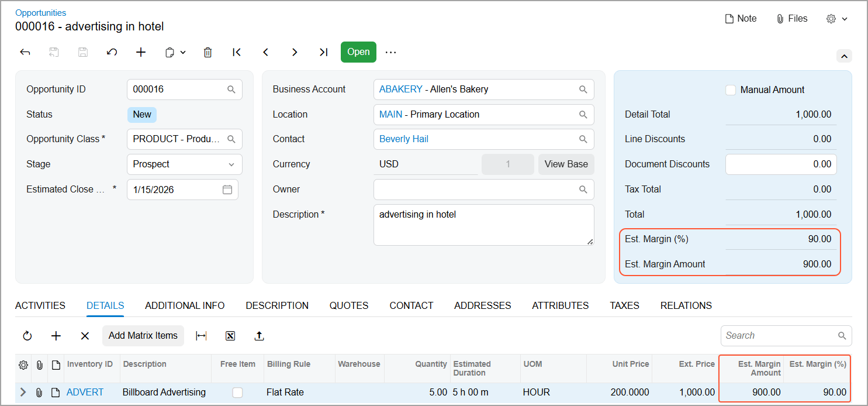This screenshot has width=868, height=406.
Task: Collapse the summary header panel
Action: point(843,56)
